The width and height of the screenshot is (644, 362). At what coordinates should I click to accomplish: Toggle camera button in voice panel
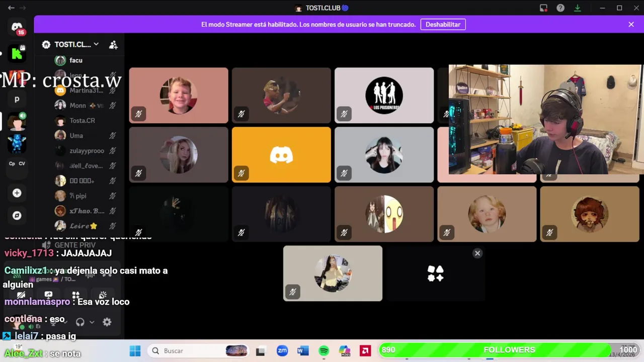coord(21,295)
